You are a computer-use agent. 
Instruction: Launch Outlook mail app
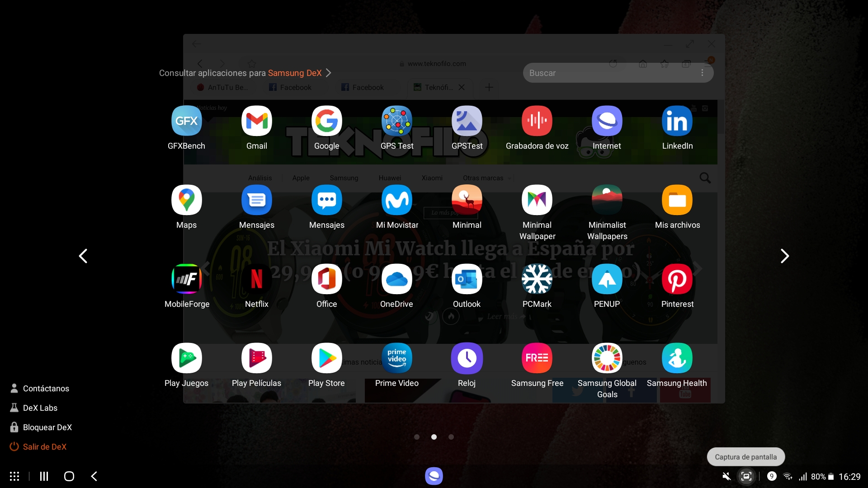click(467, 279)
